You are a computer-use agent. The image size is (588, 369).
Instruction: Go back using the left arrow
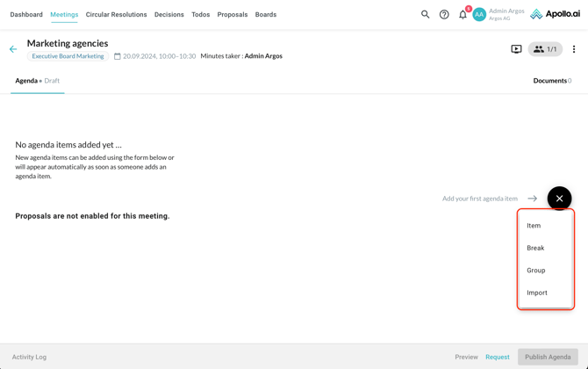click(x=13, y=49)
